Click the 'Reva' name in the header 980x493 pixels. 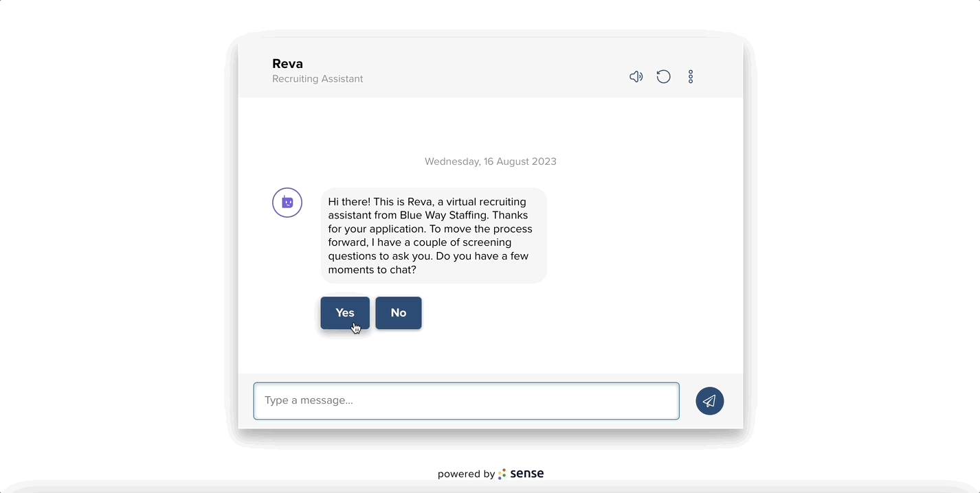coord(287,64)
